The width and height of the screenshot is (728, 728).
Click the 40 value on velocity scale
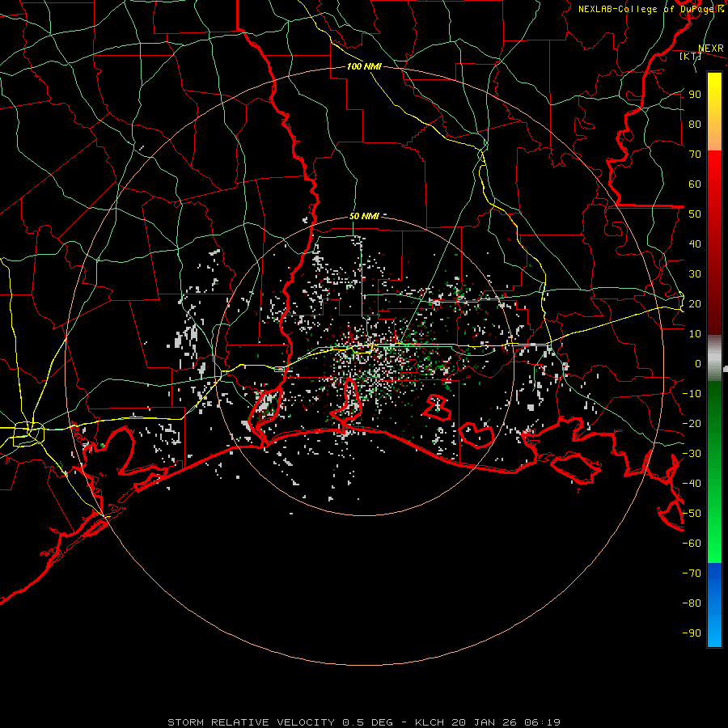click(x=695, y=243)
